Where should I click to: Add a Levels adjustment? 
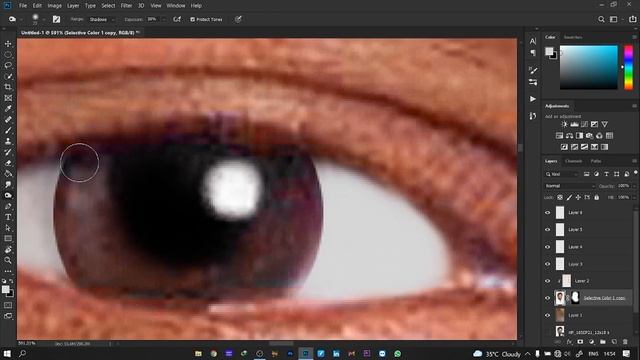[x=574, y=124]
